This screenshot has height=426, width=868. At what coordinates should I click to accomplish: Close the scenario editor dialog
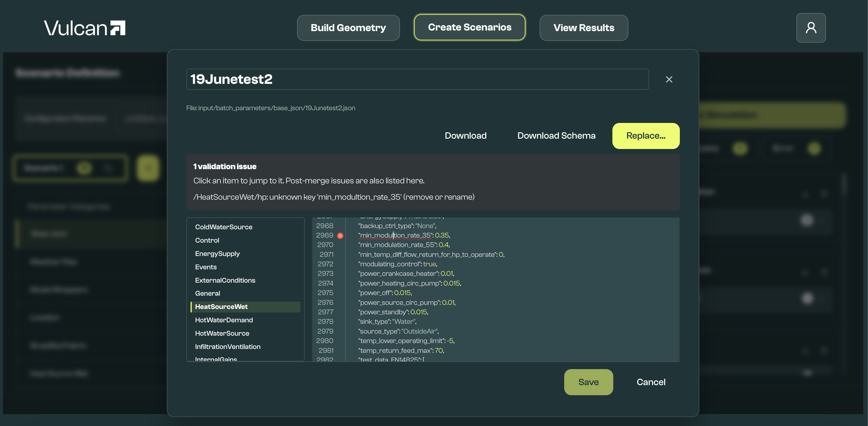click(669, 79)
